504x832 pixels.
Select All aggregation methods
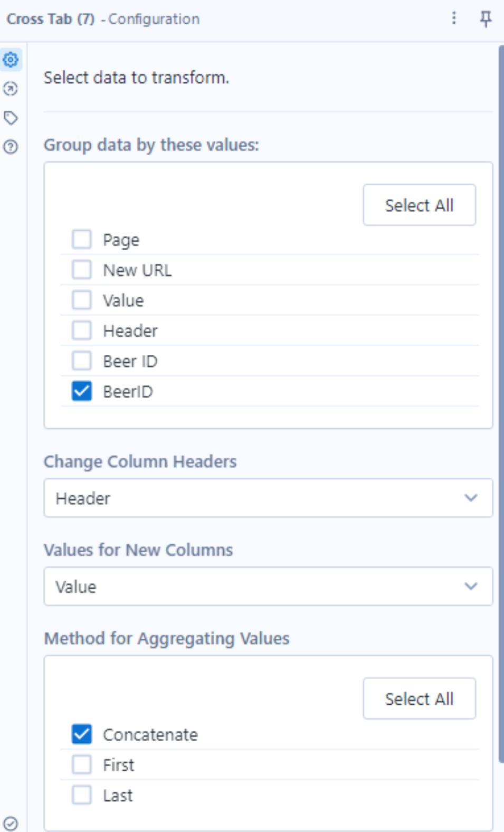click(419, 698)
